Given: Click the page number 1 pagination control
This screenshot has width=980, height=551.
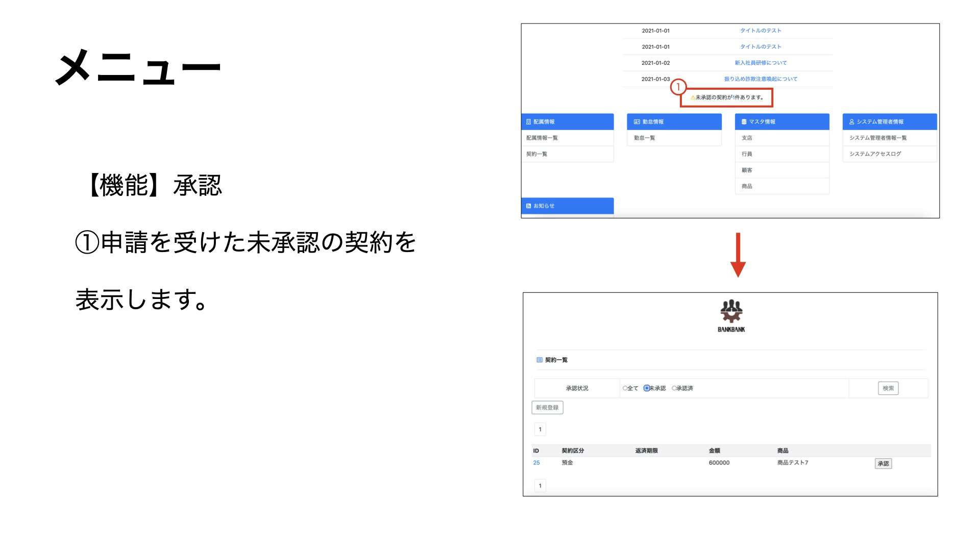Looking at the screenshot, I should point(540,429).
